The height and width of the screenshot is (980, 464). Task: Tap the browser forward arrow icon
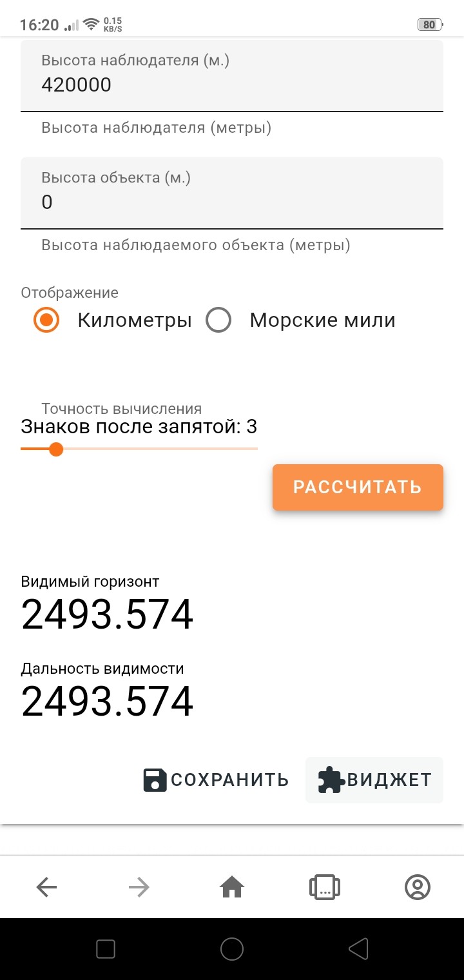pos(139,888)
